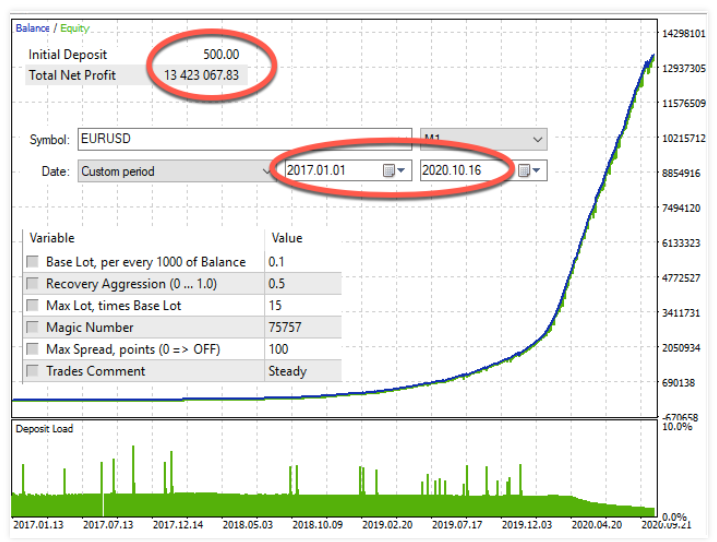The image size is (717, 542).
Task: Click the Deposit Load chart label
Action: pos(44,429)
